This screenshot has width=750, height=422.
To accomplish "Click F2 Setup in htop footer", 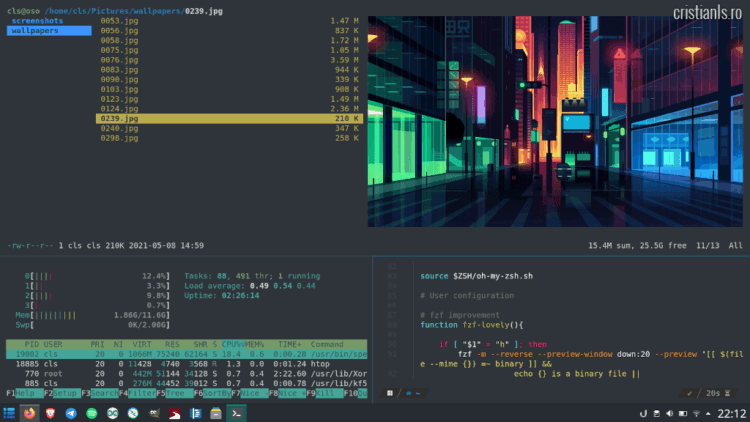I will pyautogui.click(x=65, y=394).
